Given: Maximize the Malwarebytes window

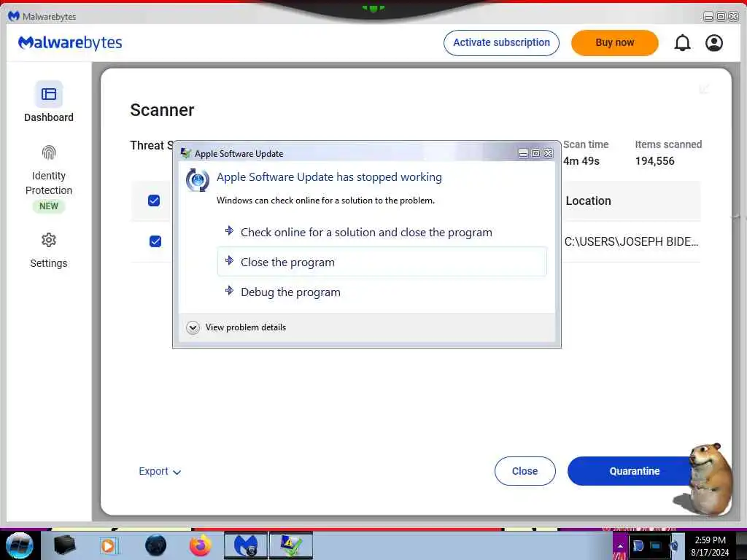Looking at the screenshot, I should [x=721, y=17].
